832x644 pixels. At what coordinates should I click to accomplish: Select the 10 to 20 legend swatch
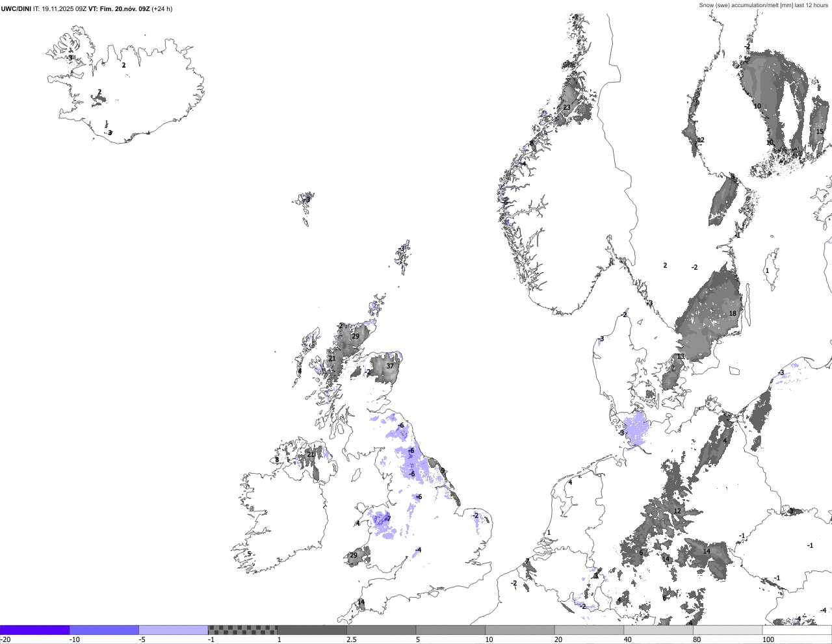pos(520,630)
